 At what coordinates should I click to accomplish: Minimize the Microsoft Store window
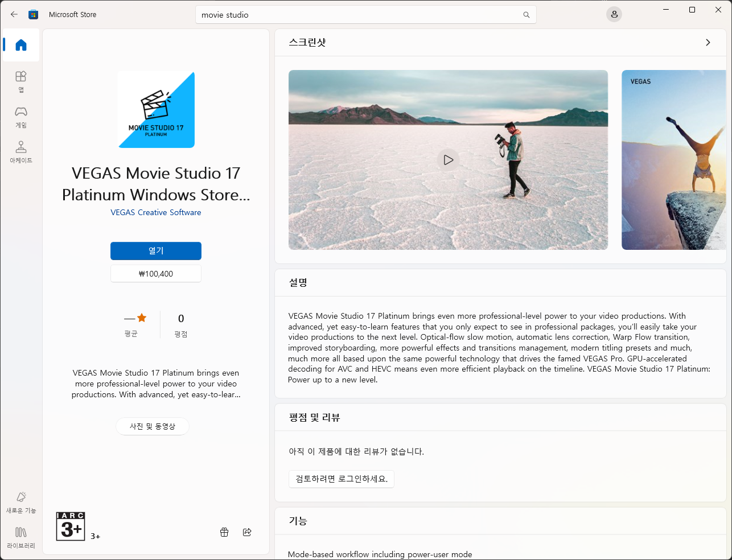(666, 10)
